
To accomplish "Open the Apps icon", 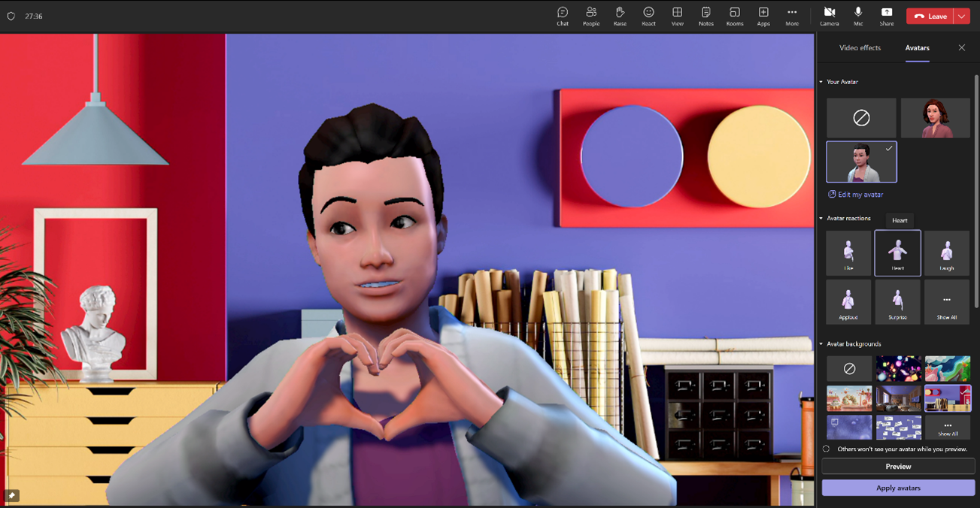I will click(763, 15).
